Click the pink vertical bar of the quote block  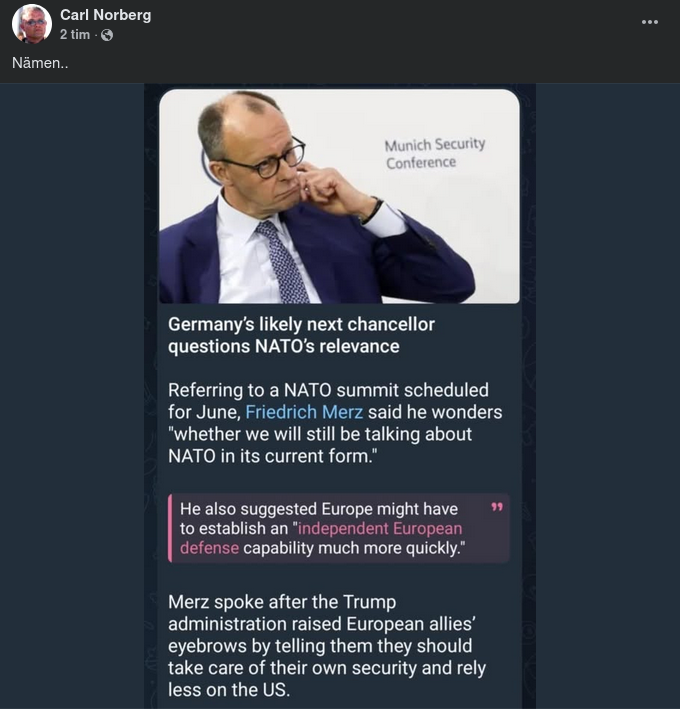171,528
